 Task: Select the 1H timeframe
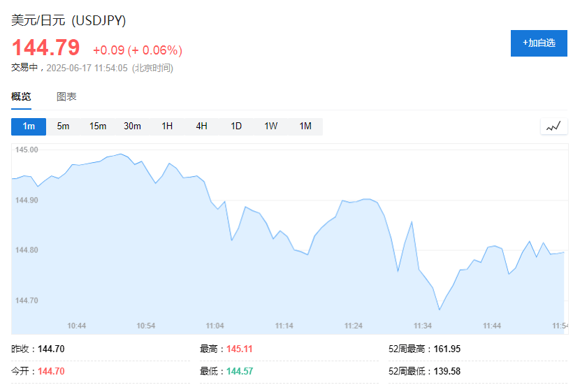[x=167, y=126]
